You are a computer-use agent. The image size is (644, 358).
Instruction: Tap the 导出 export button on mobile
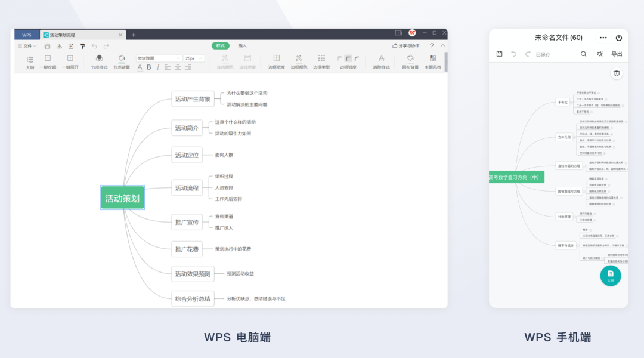(617, 54)
